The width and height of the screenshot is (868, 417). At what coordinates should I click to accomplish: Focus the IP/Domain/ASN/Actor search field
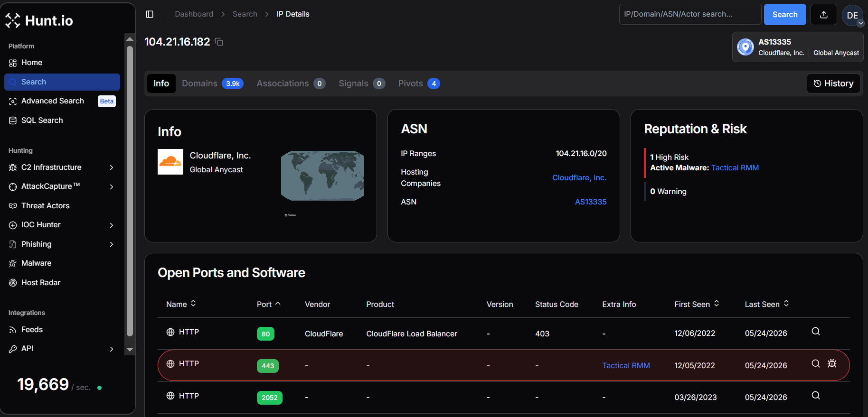coord(690,15)
